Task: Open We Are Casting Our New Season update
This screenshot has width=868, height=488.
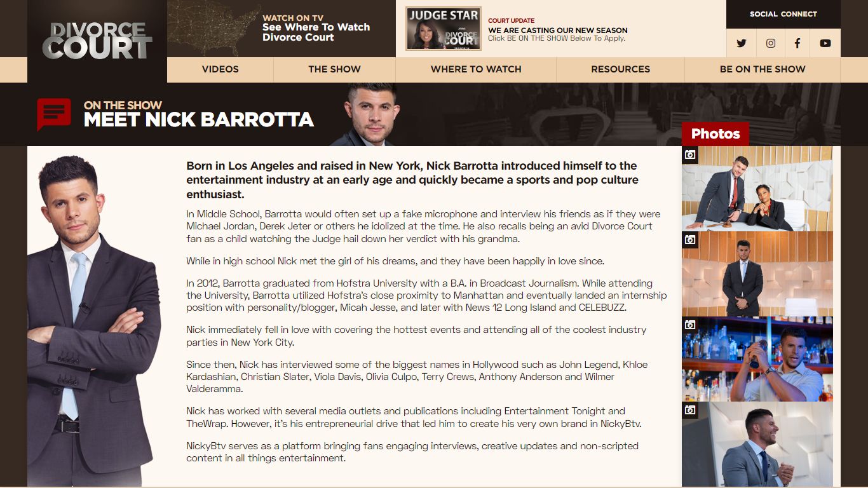Action: (x=558, y=30)
